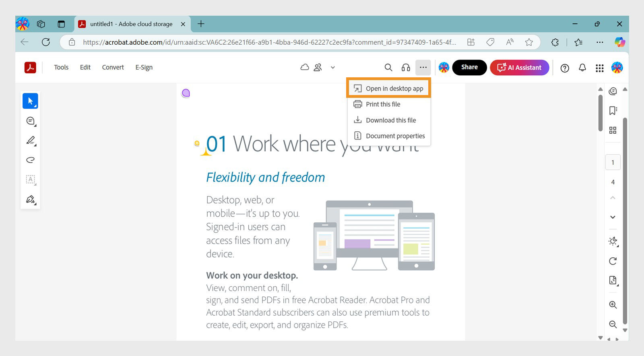This screenshot has width=644, height=356.
Task: Go to previous page with up chevron
Action: tap(613, 198)
